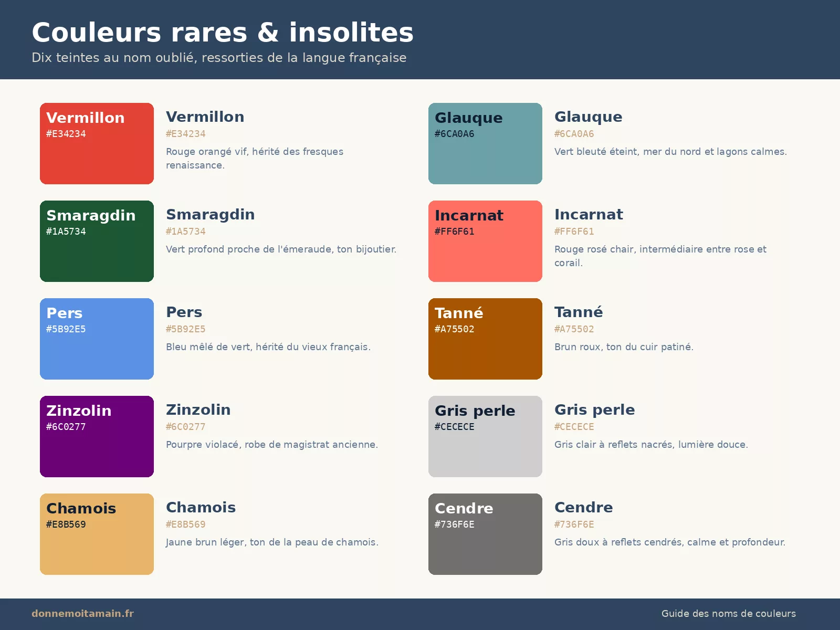Click 'Guide des noms de couleurs' footer text

coord(729,613)
